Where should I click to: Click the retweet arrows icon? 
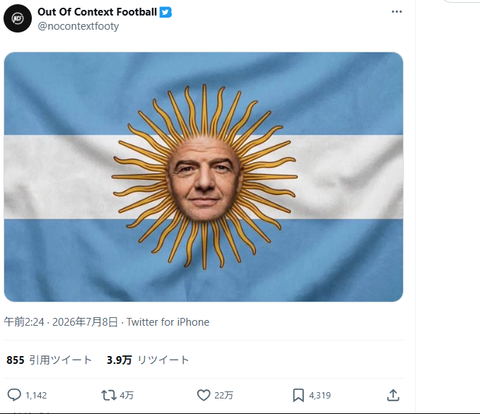[109, 395]
